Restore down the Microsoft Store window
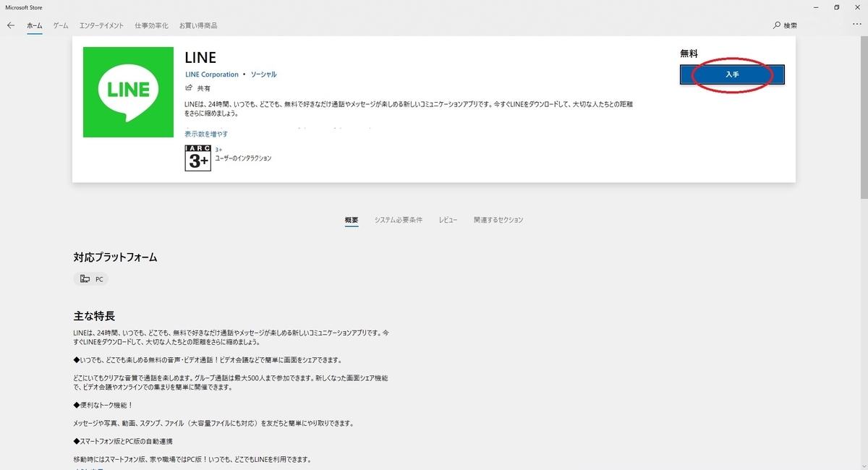Screen dimensions: 868x470 click(x=837, y=7)
